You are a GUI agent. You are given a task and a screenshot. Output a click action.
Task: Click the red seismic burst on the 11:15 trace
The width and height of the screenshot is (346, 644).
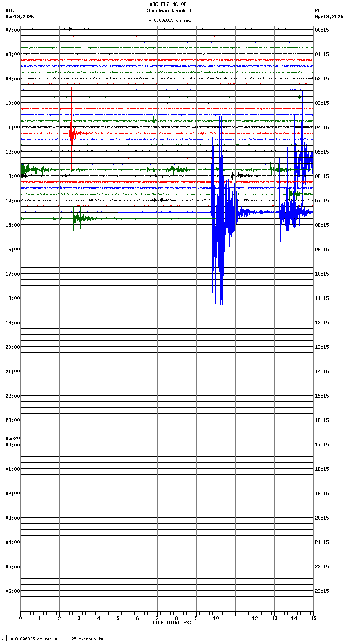coord(72,132)
